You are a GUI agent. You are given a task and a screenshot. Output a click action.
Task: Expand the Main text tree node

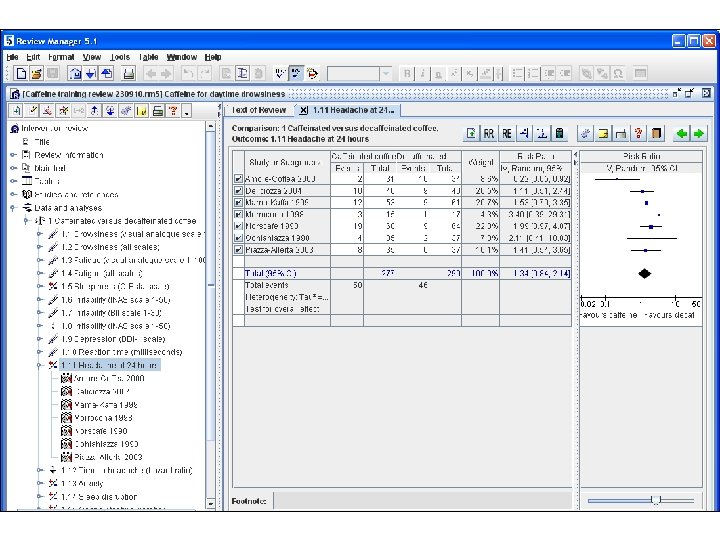13,168
